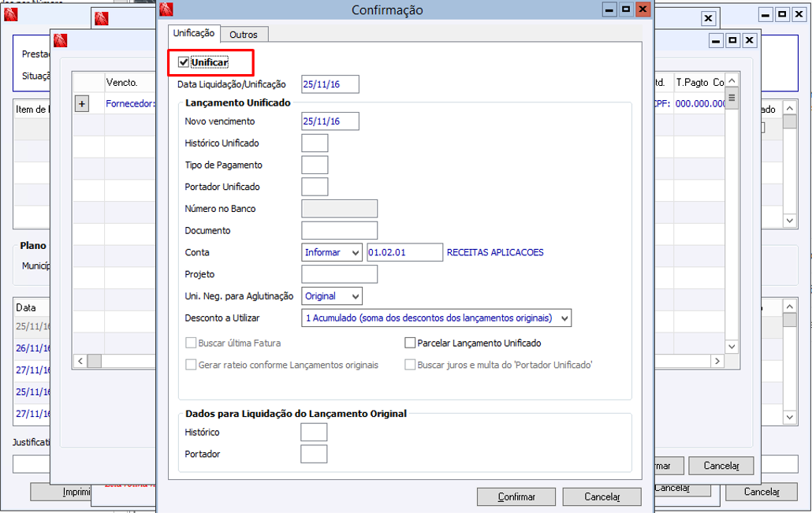
Task: Click the 26/11/16 date row
Action: (33, 348)
